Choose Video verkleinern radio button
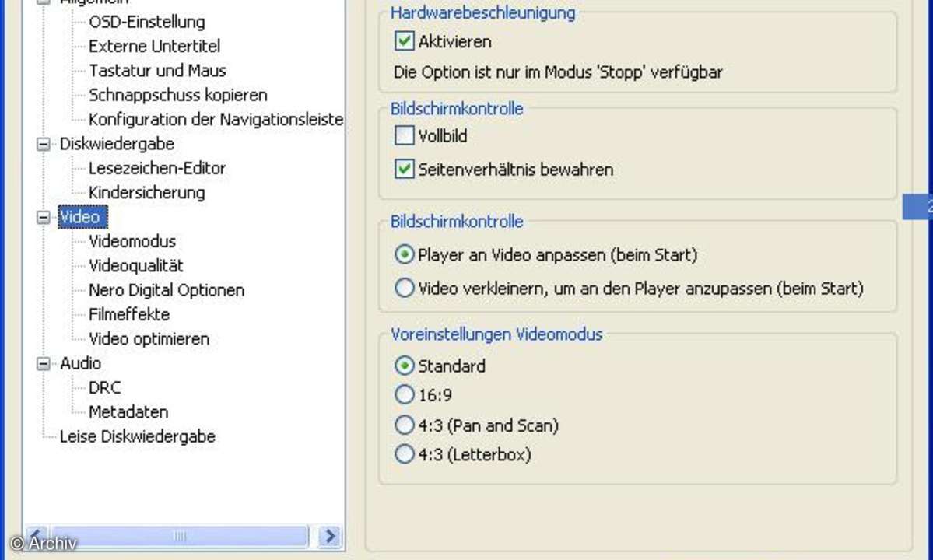This screenshot has height=560, width=933. pos(405,288)
